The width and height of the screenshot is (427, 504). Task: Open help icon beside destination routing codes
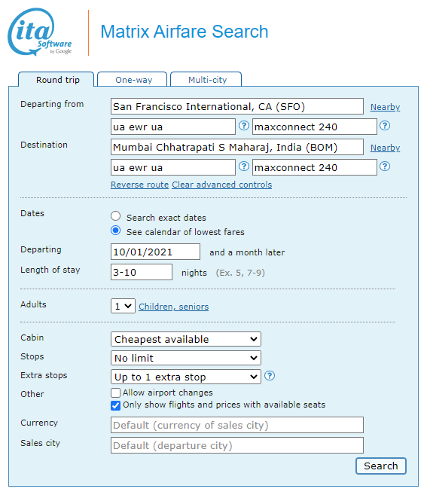click(x=244, y=166)
